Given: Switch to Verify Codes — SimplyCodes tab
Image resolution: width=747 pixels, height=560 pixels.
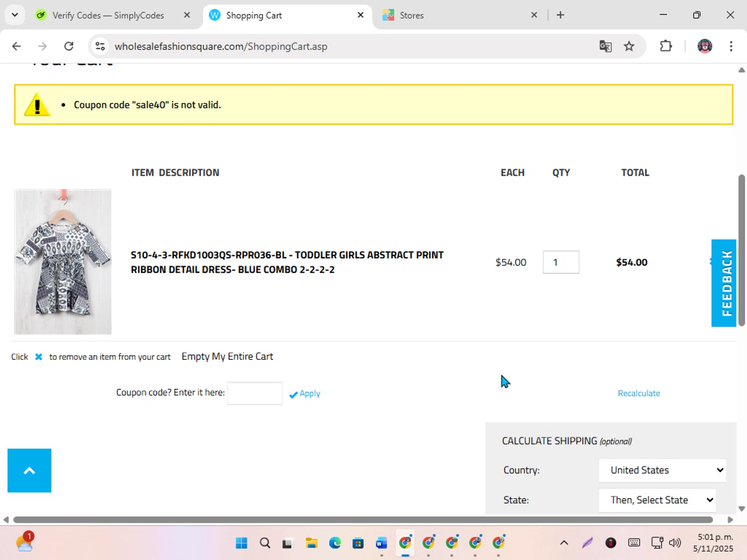Looking at the screenshot, I should (108, 15).
